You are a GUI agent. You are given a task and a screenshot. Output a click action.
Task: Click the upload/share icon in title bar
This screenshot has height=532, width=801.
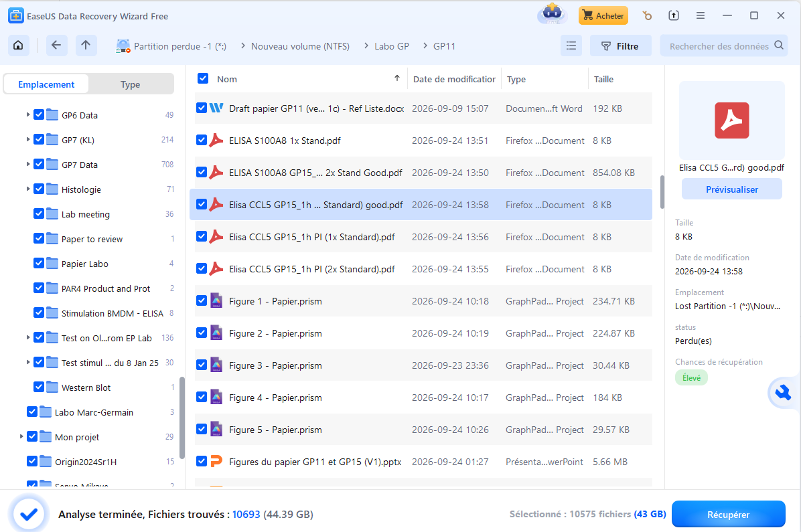[x=674, y=16]
